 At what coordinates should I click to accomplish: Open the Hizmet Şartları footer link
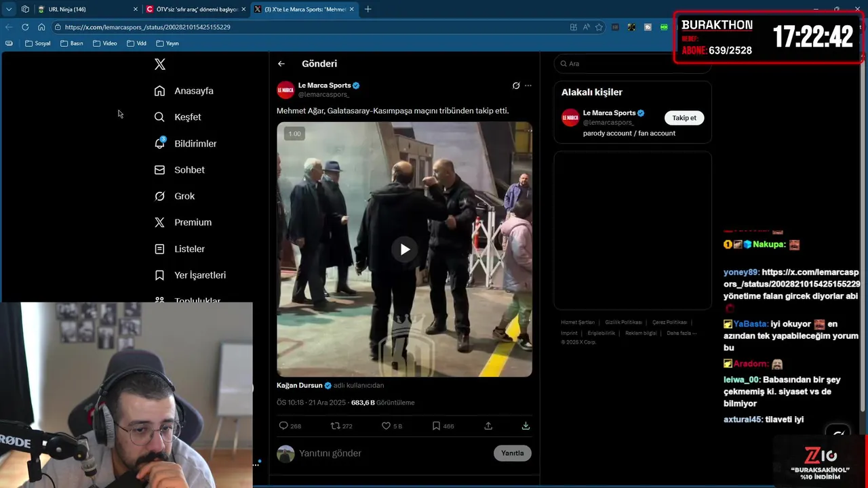point(578,323)
